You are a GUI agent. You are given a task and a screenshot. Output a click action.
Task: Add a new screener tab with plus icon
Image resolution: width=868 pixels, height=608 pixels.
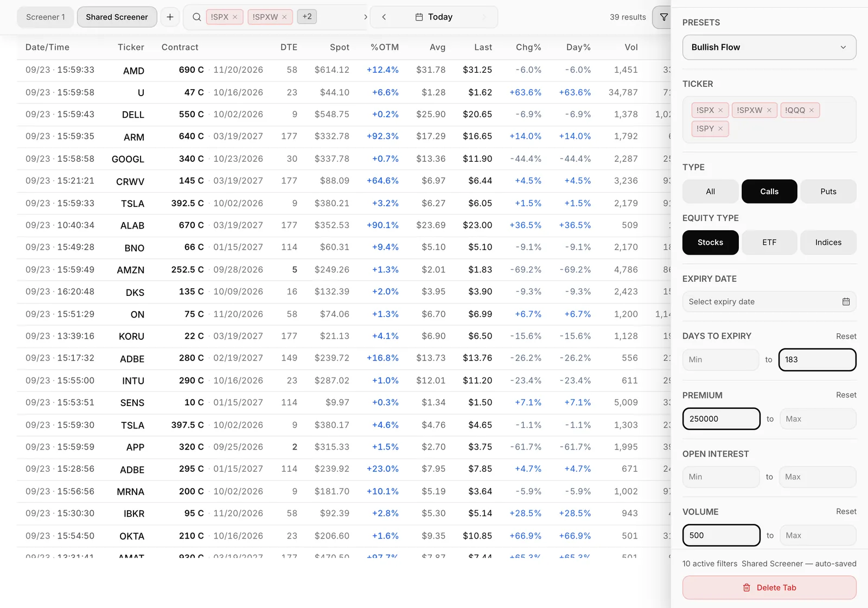[x=170, y=17]
